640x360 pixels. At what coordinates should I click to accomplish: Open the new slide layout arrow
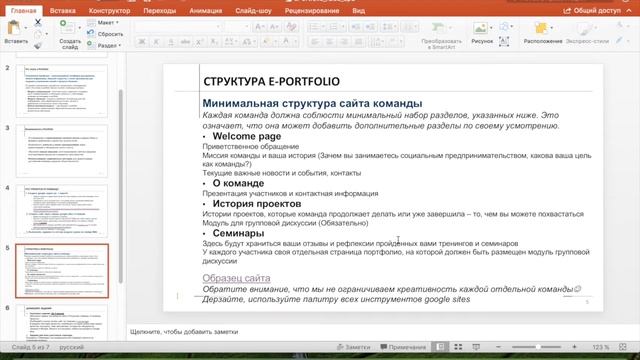click(79, 28)
